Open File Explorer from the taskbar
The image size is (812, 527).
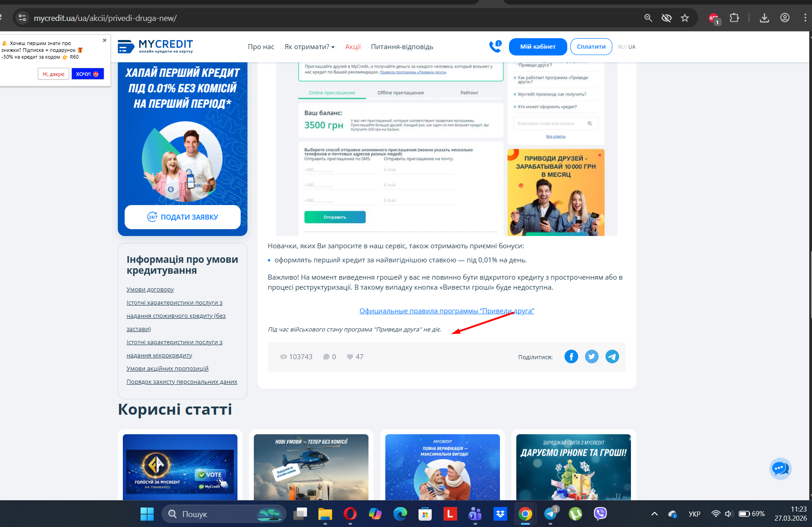(325, 514)
